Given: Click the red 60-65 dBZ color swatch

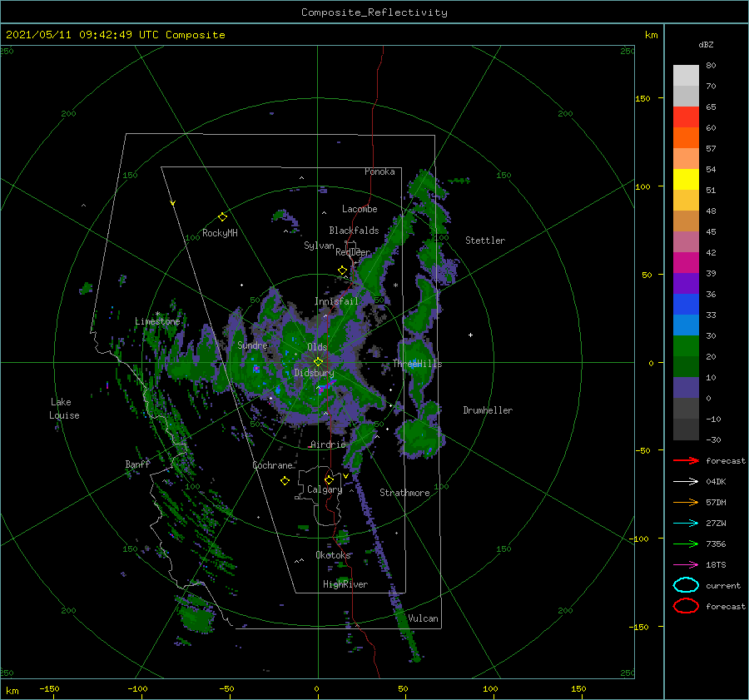Looking at the screenshot, I should point(686,117).
